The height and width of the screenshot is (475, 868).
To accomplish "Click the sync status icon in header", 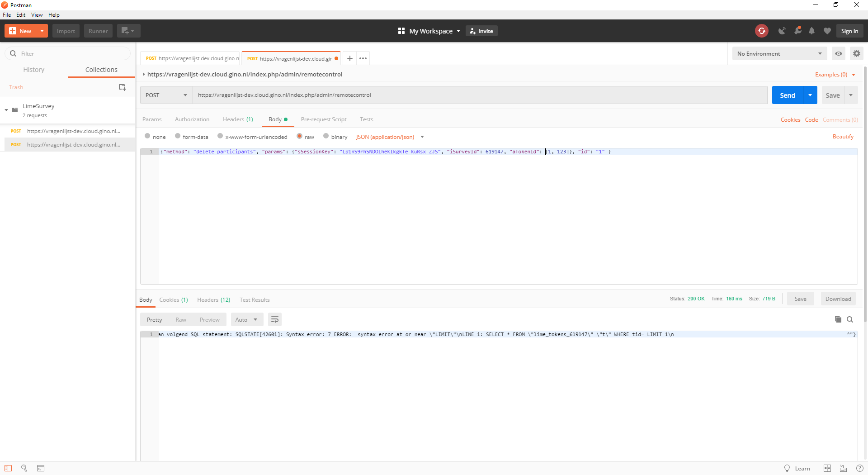I will coord(761,31).
